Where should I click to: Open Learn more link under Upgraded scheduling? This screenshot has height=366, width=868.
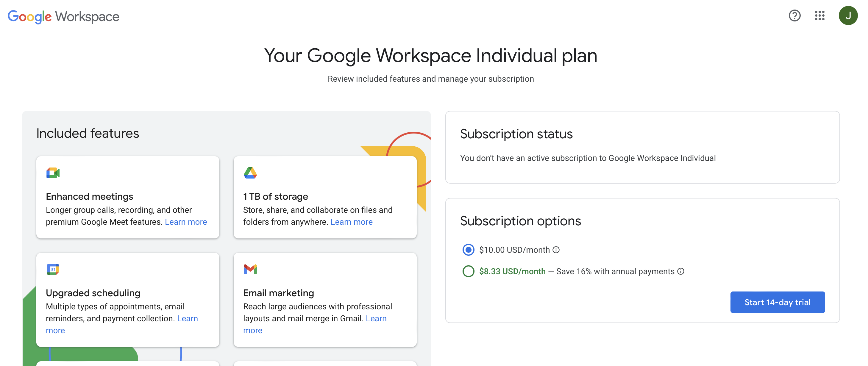coord(187,318)
